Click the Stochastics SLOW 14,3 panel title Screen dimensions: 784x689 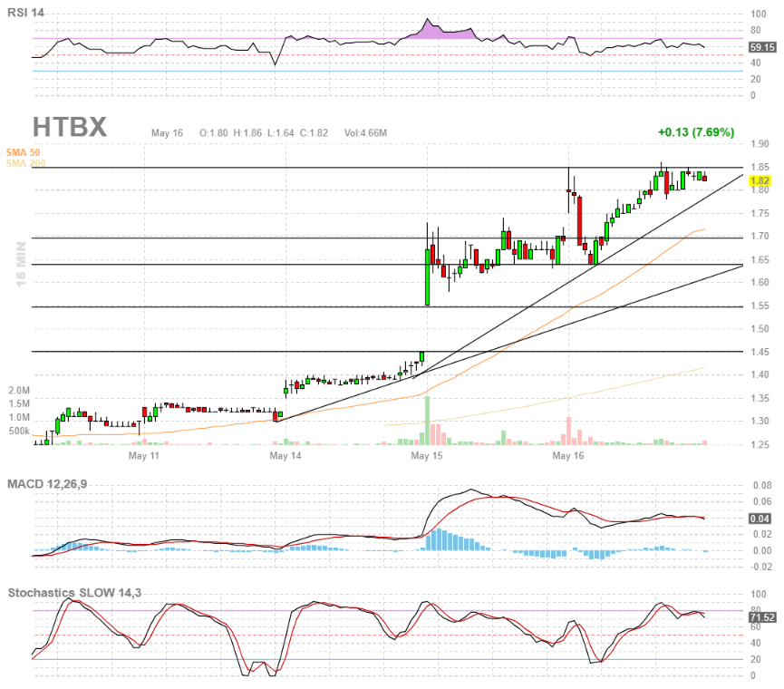pyautogui.click(x=73, y=592)
